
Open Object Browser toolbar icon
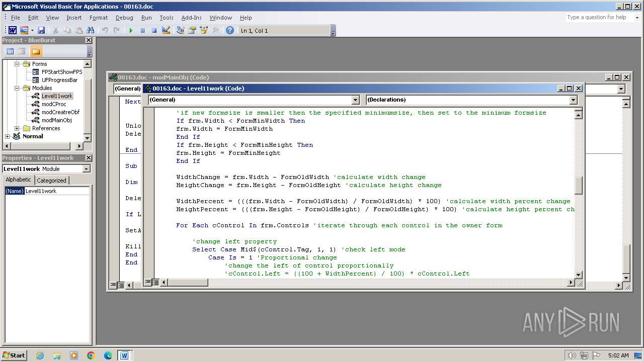tap(204, 31)
